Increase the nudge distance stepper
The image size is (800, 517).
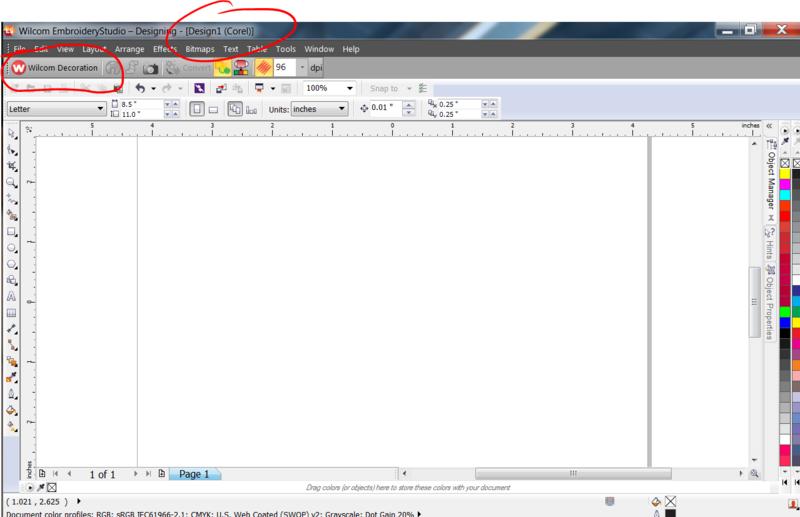coord(409,105)
